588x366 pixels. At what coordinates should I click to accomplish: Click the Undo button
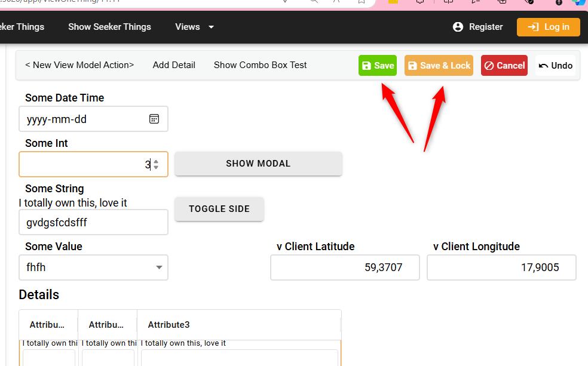556,66
